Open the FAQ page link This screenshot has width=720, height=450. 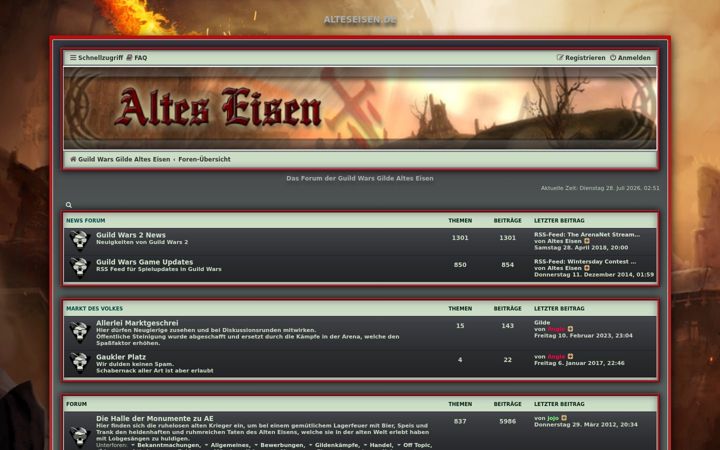click(x=137, y=58)
